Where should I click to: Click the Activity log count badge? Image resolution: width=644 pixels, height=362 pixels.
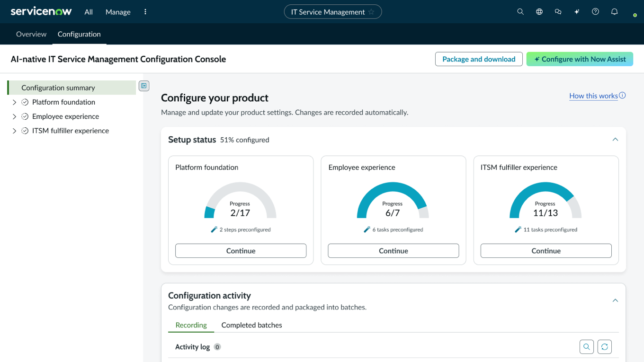(217, 347)
